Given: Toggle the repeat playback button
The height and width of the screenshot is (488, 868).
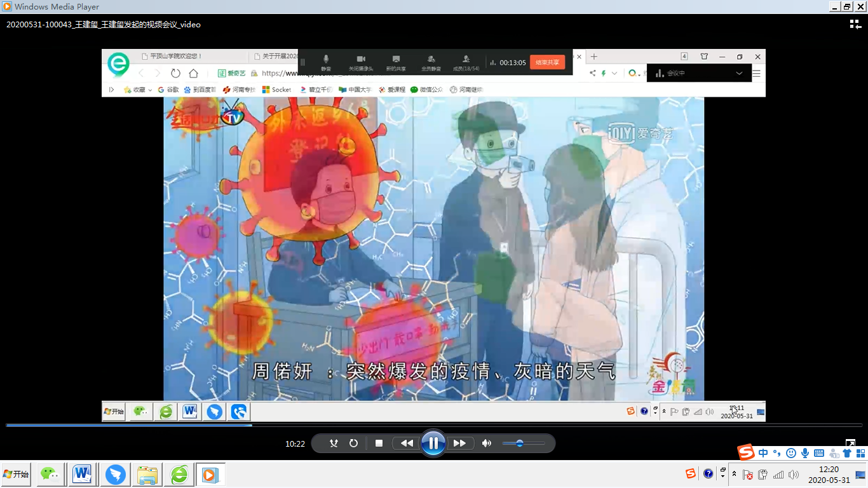Looking at the screenshot, I should click(354, 444).
